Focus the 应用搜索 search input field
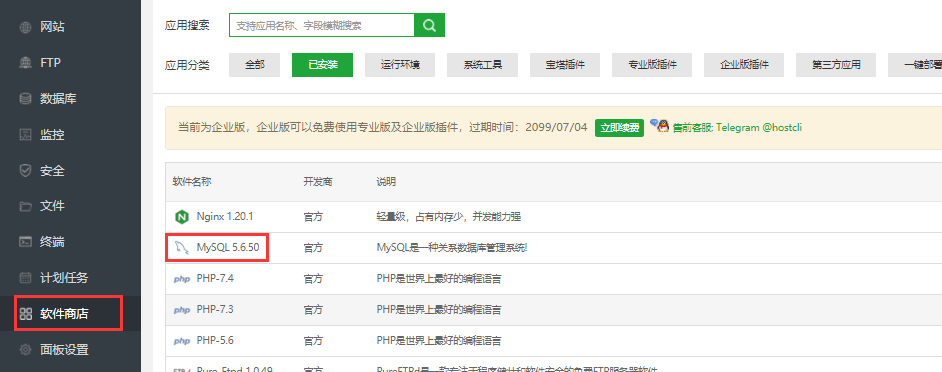This screenshot has width=942, height=372. pyautogui.click(x=322, y=25)
